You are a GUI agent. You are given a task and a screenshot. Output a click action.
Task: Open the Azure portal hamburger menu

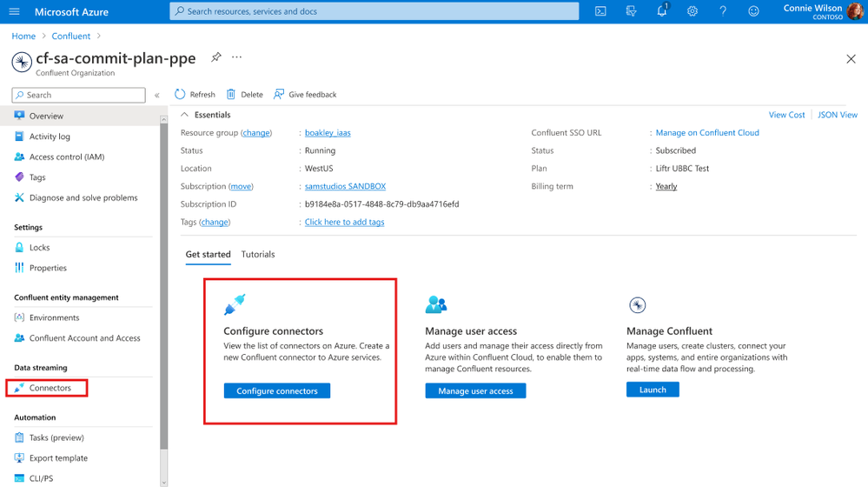point(15,11)
